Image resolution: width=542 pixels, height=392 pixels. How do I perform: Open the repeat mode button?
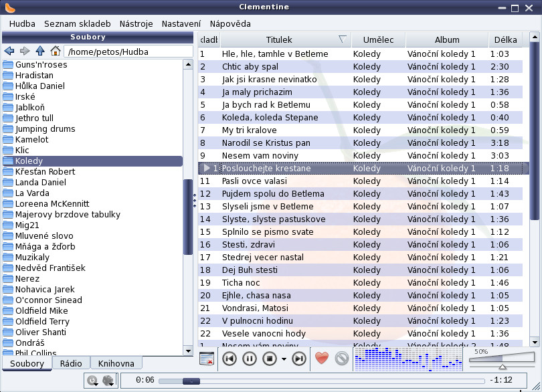click(x=92, y=380)
